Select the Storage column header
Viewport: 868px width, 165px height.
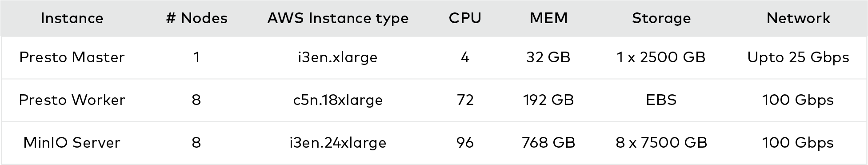(x=661, y=19)
